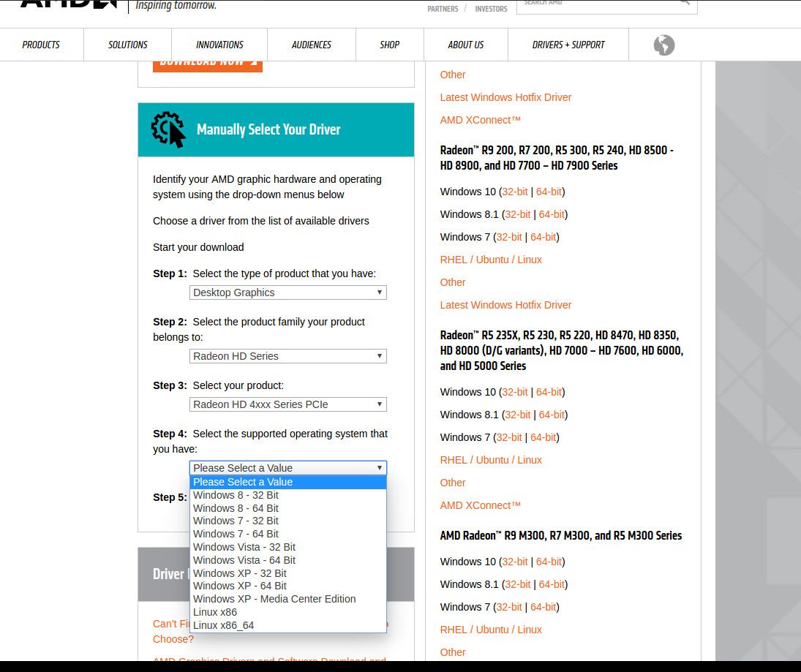The image size is (801, 672).
Task: Click Windows 10 32-bit under R9 M300 series
Action: point(515,562)
